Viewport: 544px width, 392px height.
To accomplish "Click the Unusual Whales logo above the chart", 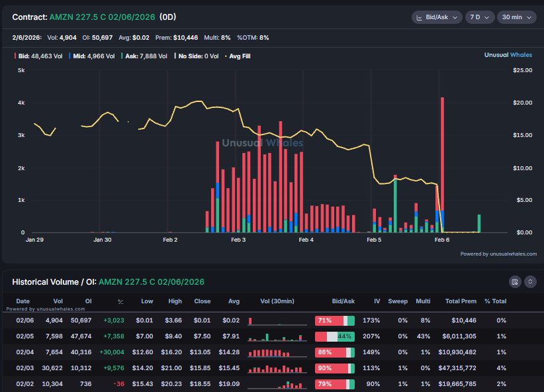I will 508,56.
